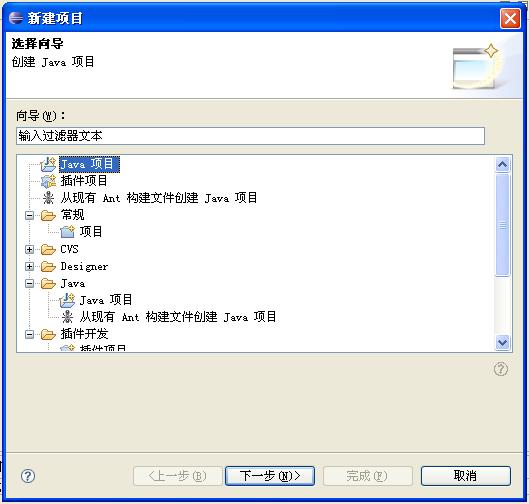Select the CVS category label
The width and height of the screenshot is (529, 504).
pyautogui.click(x=69, y=250)
